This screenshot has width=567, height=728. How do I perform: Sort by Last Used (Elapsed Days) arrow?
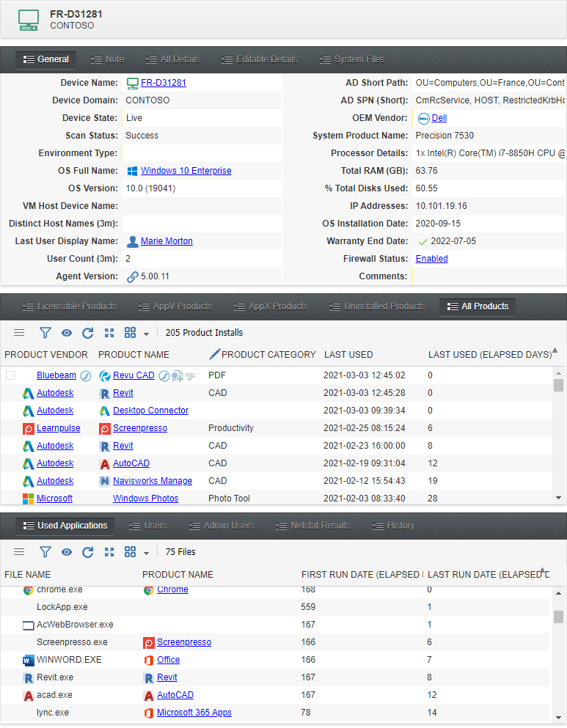555,350
